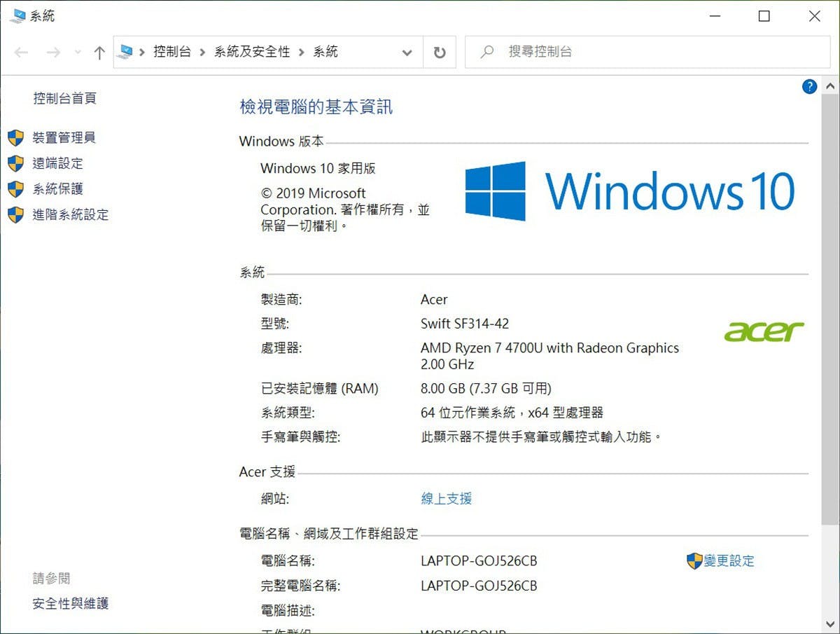This screenshot has height=634, width=840.
Task: Click the computer icon in the address bar
Action: [125, 51]
